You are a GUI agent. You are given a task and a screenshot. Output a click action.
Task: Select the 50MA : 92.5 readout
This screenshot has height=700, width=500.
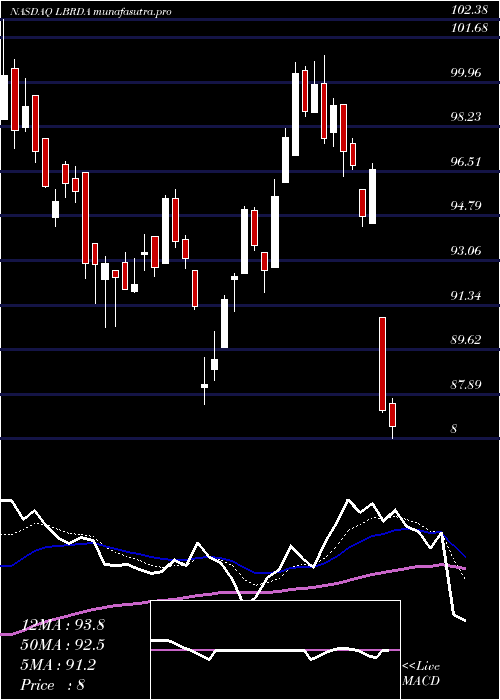(x=62, y=645)
